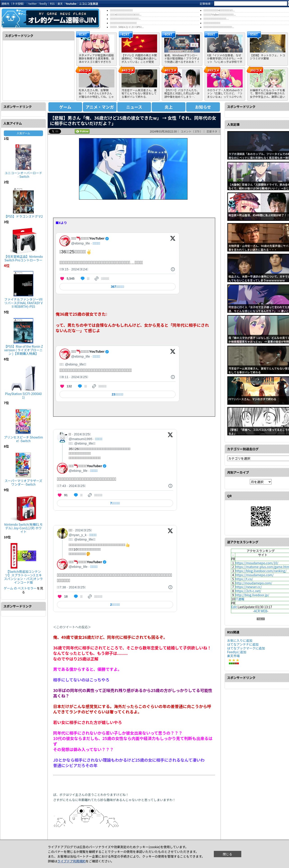Open the アニメ・マンガ category tab

(99, 107)
